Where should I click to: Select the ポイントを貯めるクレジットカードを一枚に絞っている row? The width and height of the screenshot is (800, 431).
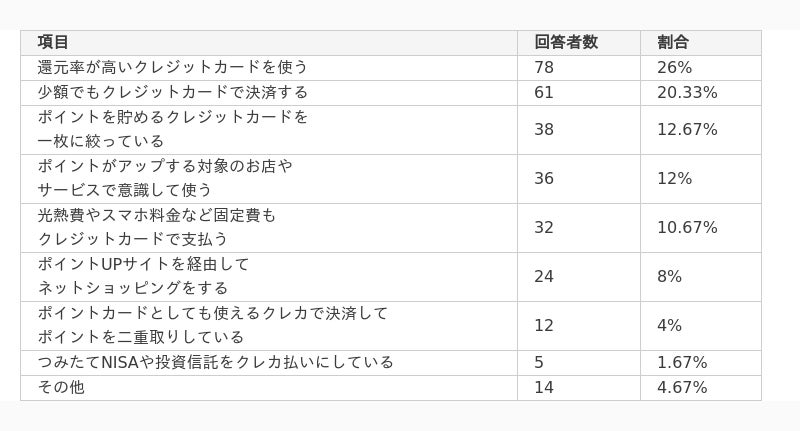coord(391,130)
